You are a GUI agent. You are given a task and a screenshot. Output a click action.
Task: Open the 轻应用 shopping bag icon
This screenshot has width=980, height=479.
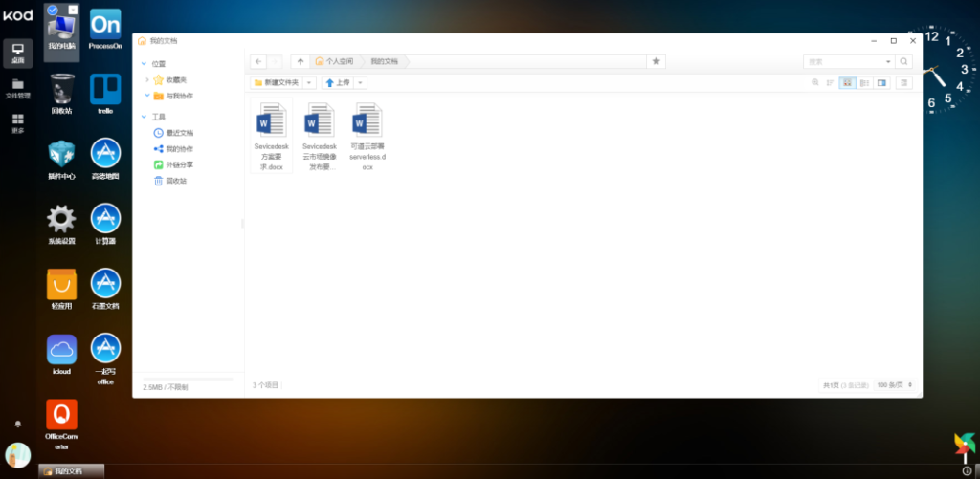point(61,290)
